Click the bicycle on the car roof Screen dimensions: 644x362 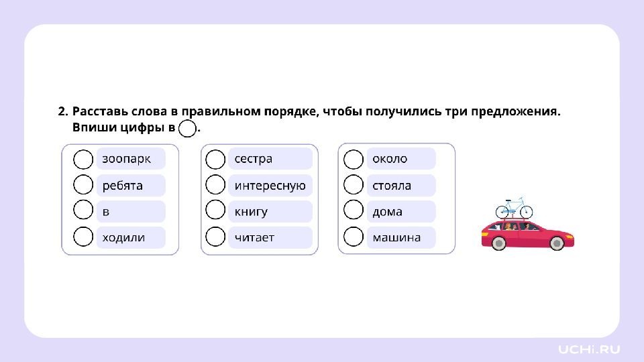point(515,208)
